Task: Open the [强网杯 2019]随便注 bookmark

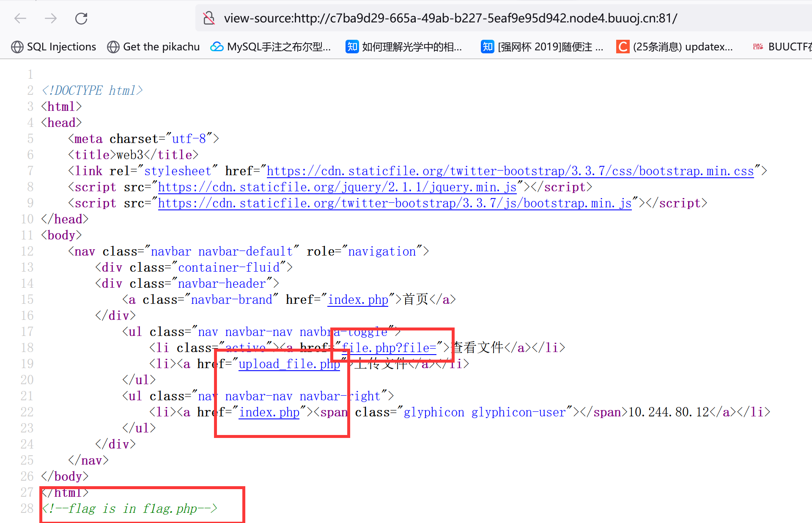Action: [542, 47]
